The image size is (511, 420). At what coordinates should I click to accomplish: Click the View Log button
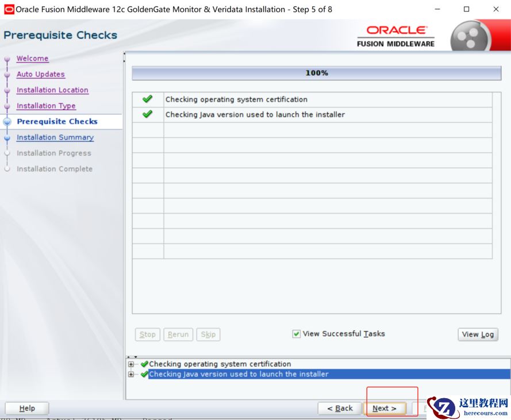pyautogui.click(x=478, y=334)
